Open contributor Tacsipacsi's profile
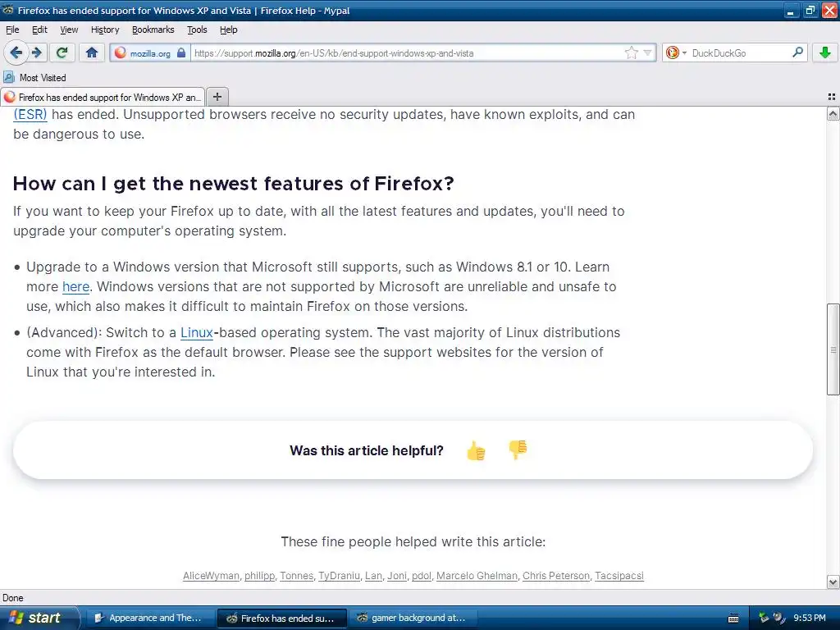Viewport: 840px width, 630px height. click(x=619, y=576)
